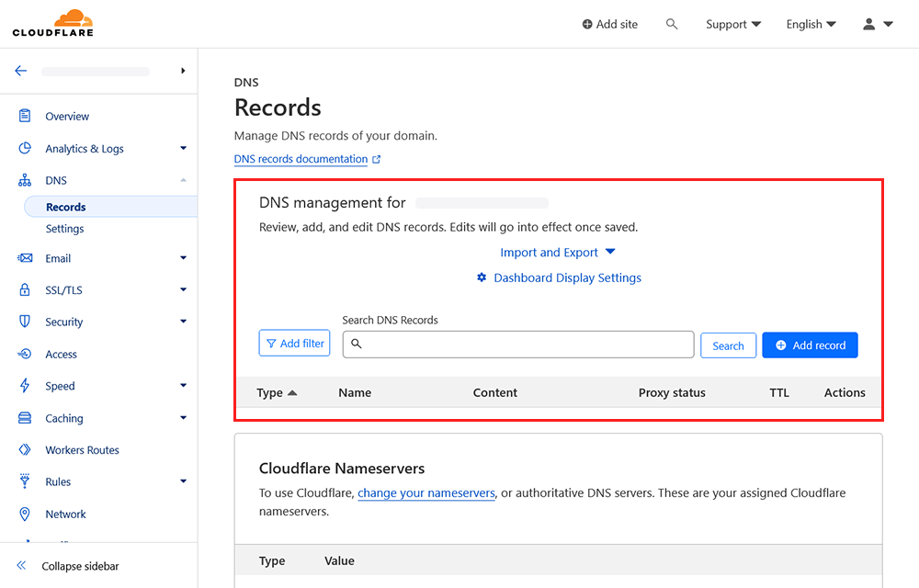The height and width of the screenshot is (588, 919).
Task: Expand the domain selector arrow in sidebar
Action: [x=183, y=71]
